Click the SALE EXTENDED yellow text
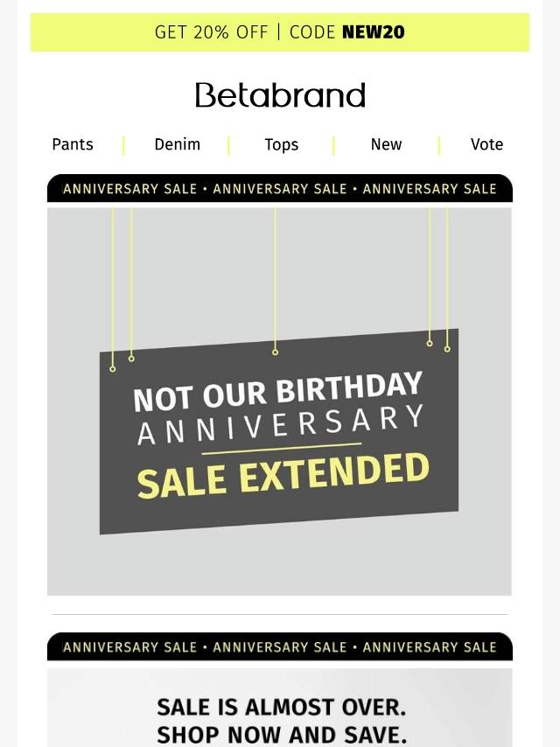The height and width of the screenshot is (747, 560). 283,476
